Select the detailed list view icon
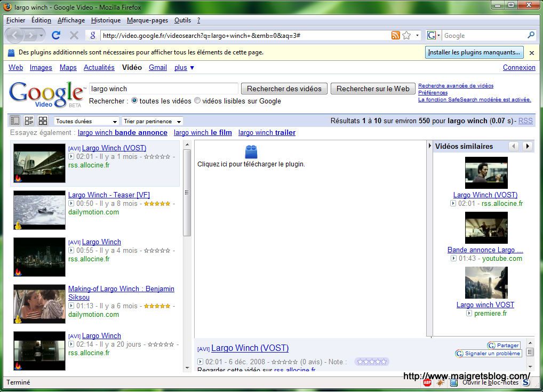Viewport: 543px width, 392px height. click(29, 121)
